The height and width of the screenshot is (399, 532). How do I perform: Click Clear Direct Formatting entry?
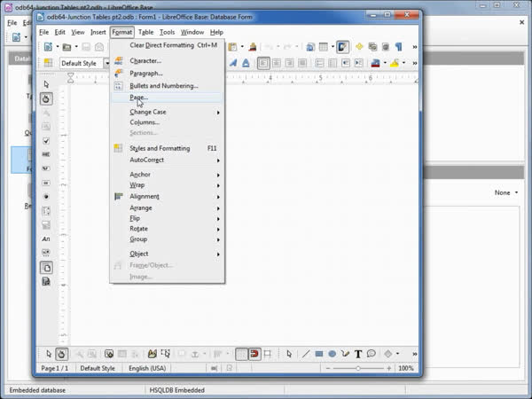167,45
